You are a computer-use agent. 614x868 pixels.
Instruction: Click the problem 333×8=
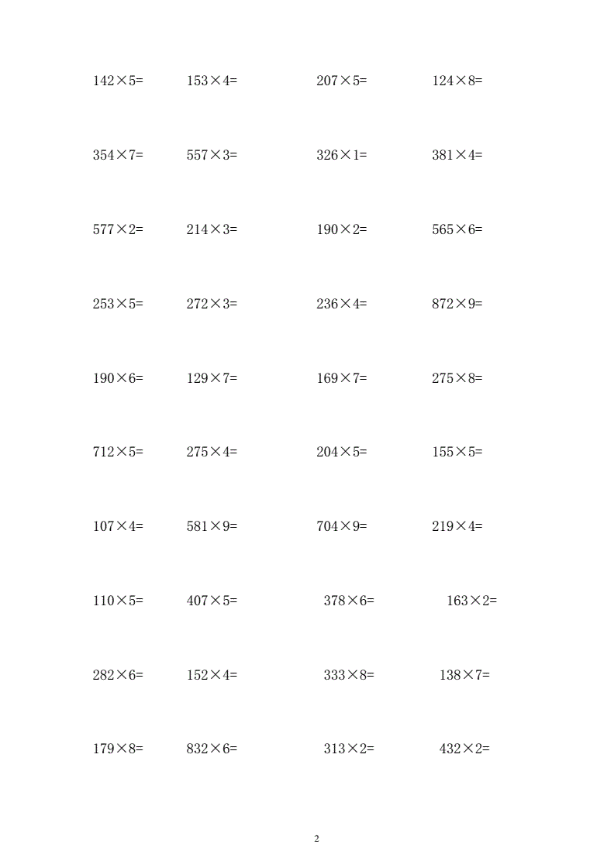[x=349, y=675]
